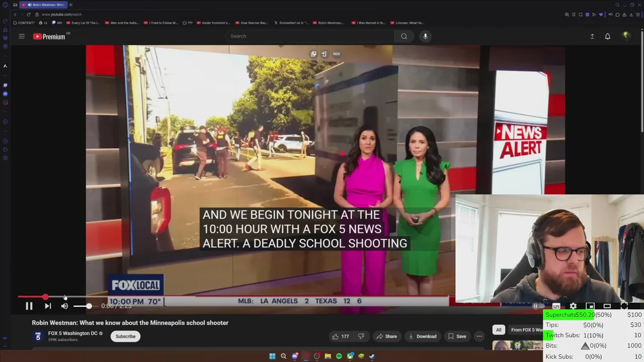Click the snapshot capture toolbar icon
Screen dimensions: 644x362
tap(580, 15)
